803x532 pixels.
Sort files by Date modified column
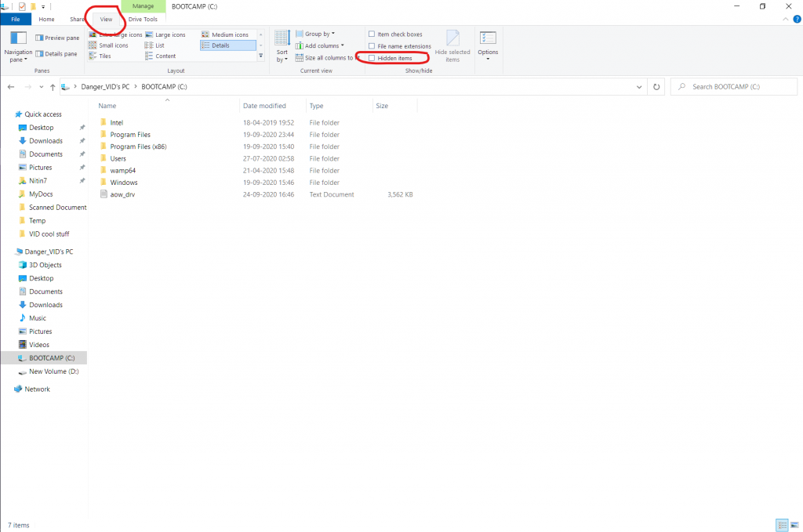(273, 106)
